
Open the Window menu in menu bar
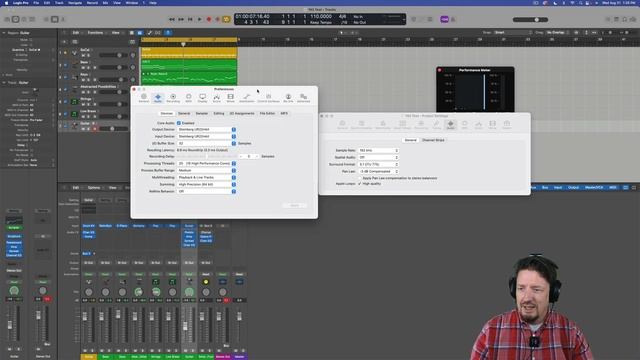(x=131, y=3)
